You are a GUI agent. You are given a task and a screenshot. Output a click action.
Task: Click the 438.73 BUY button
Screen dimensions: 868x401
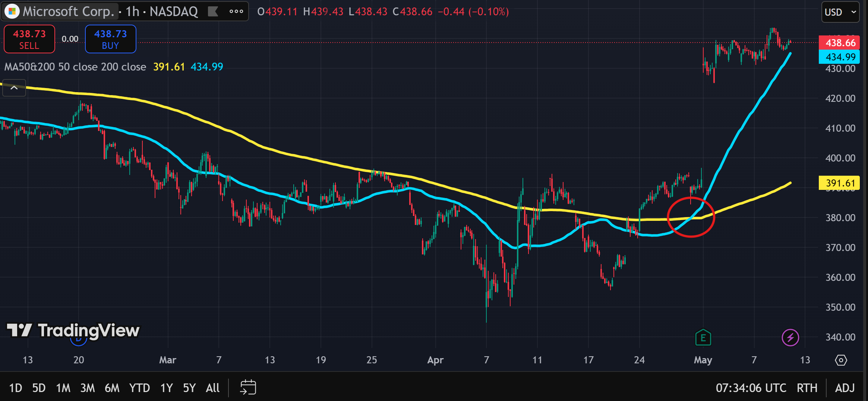pos(110,39)
